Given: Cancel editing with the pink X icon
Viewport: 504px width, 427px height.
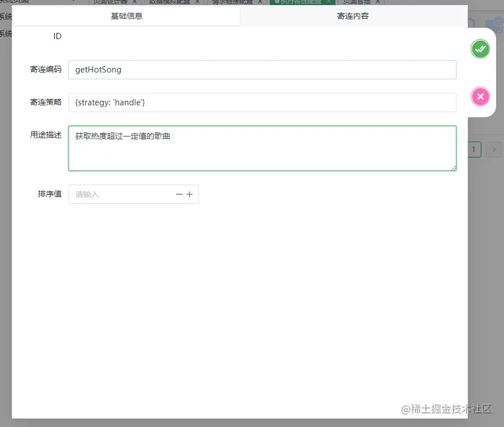Looking at the screenshot, I should (x=480, y=96).
